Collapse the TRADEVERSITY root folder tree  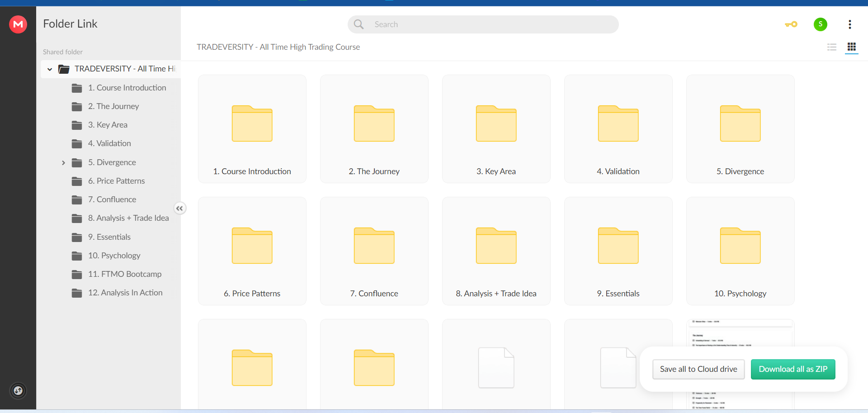50,69
